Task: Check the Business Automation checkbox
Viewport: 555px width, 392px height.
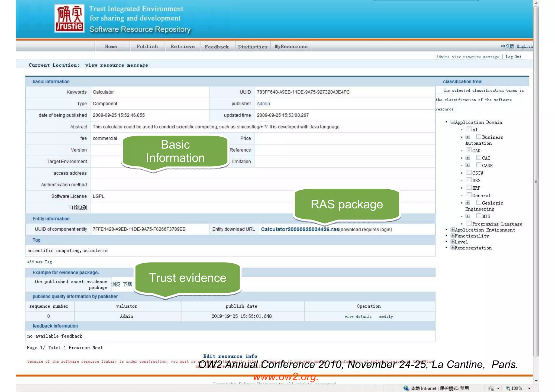Action: [479, 137]
